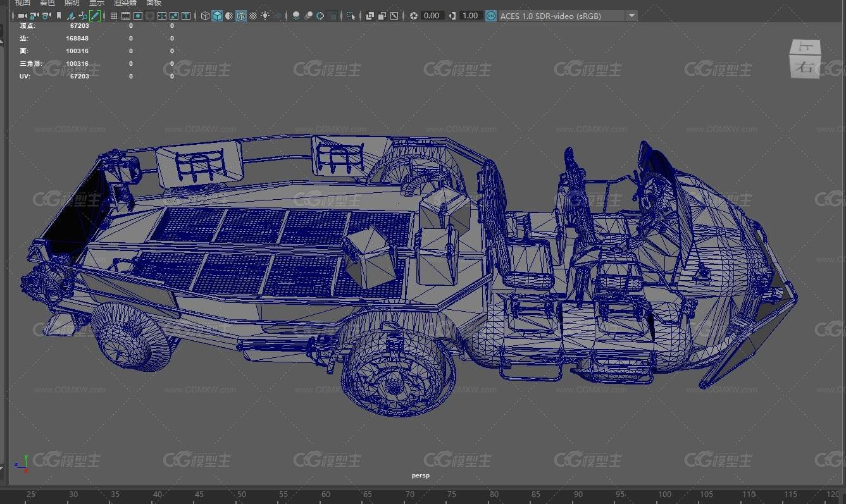846x504 pixels.
Task: Switch to Wireframe shading cube icon
Action: pyautogui.click(x=205, y=16)
